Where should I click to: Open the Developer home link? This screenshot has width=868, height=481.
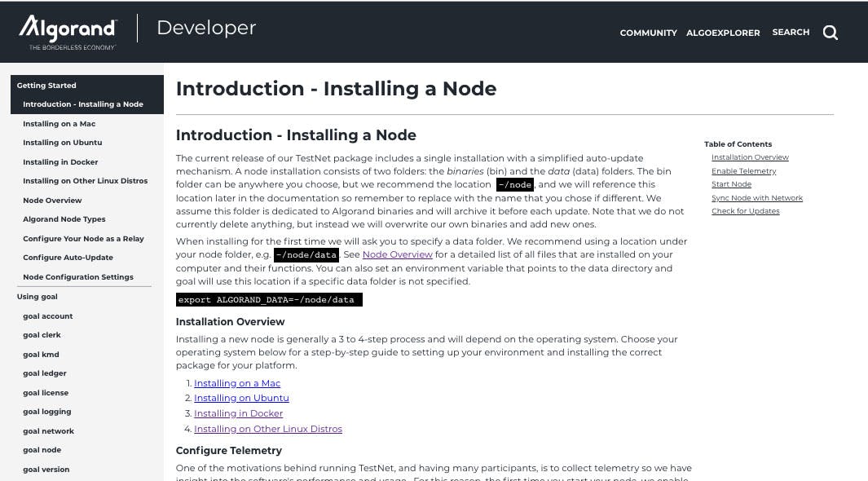pyautogui.click(x=206, y=28)
